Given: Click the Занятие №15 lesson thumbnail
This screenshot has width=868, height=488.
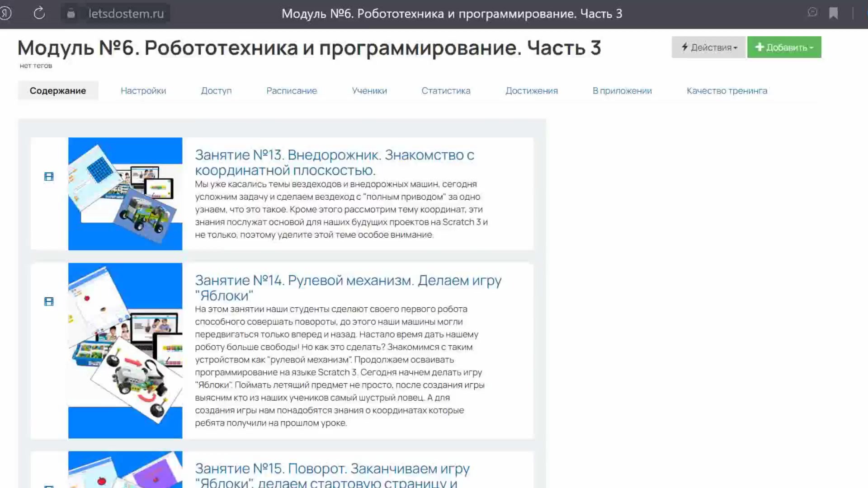Looking at the screenshot, I should pos(125,469).
